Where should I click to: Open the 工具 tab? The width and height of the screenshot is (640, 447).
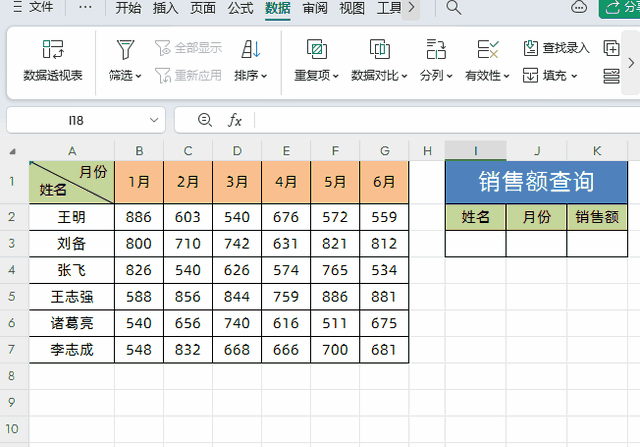point(389,8)
